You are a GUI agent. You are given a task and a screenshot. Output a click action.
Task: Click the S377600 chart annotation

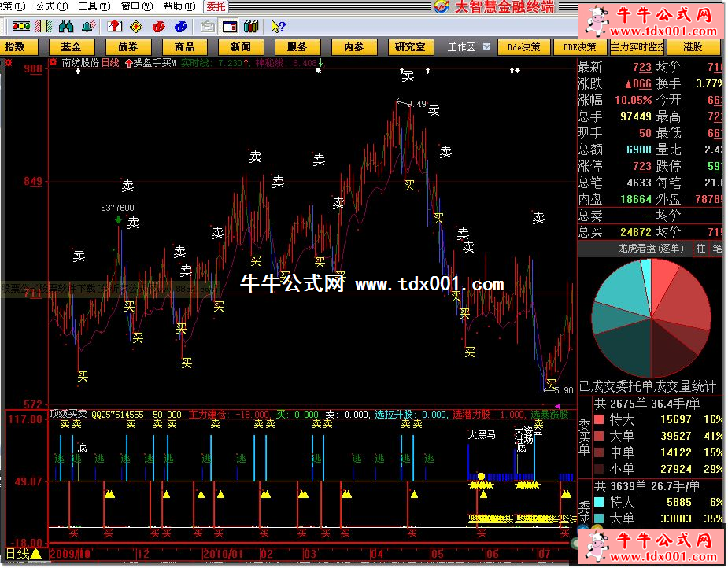click(117, 208)
